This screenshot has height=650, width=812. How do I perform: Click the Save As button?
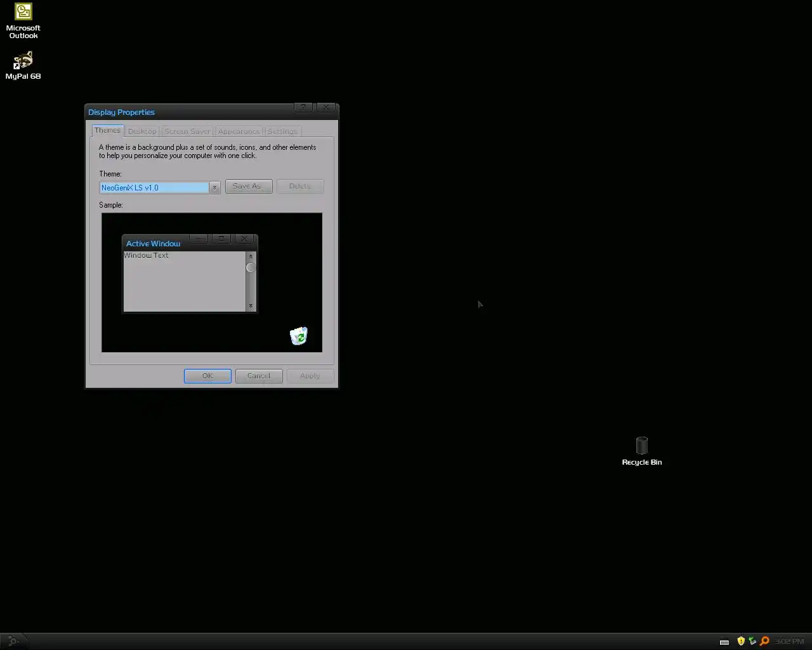(249, 186)
